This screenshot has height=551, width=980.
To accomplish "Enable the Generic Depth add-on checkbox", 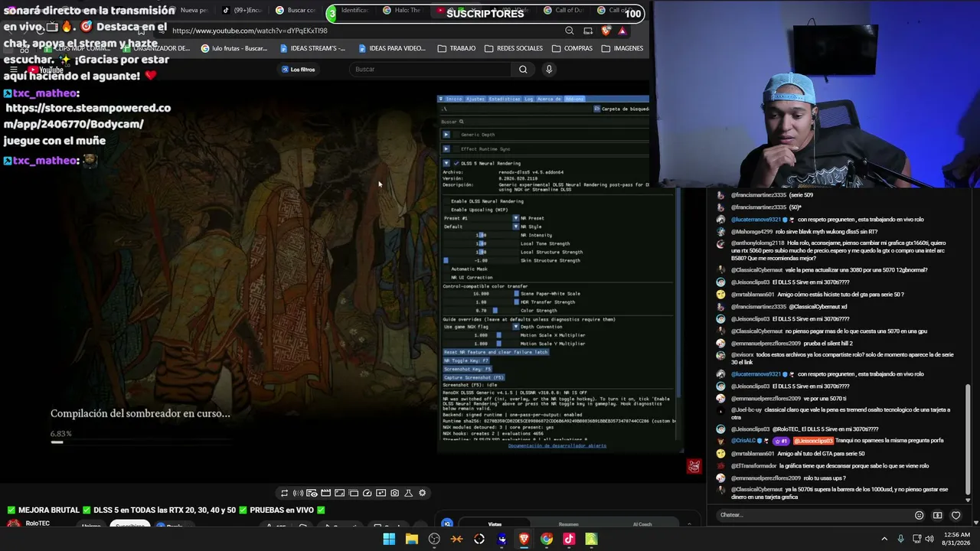I will 456,135.
